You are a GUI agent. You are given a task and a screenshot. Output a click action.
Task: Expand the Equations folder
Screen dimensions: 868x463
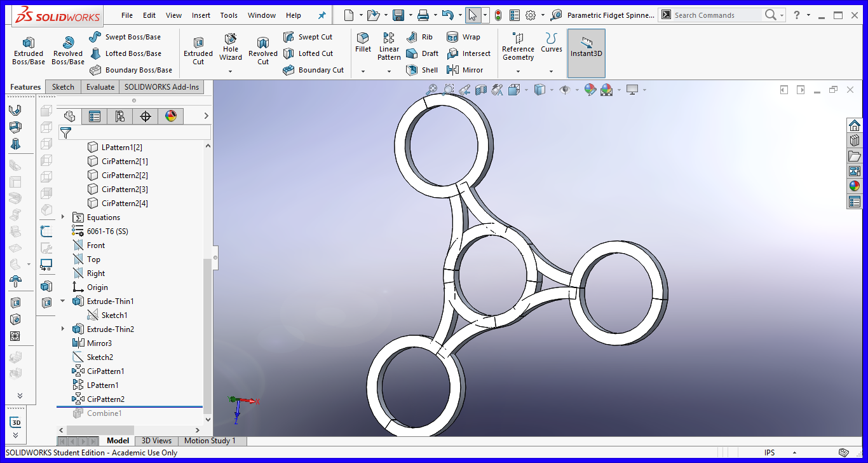(x=63, y=218)
